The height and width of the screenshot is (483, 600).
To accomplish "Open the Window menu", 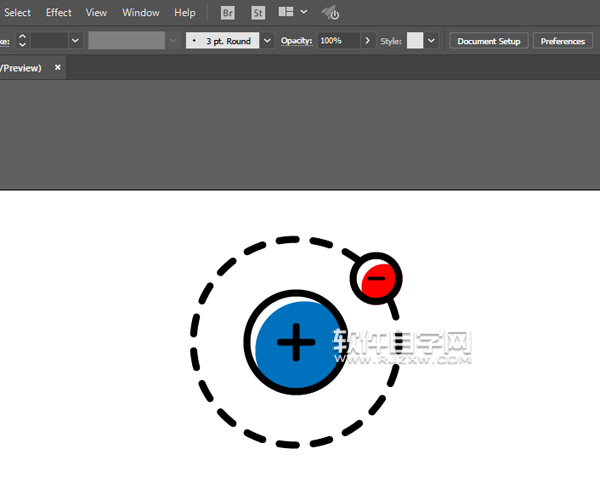I will (x=141, y=13).
